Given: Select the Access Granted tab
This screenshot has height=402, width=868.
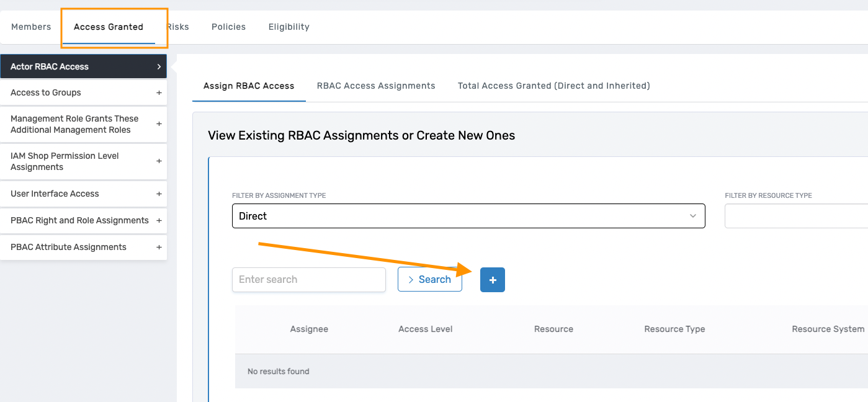Looking at the screenshot, I should click(109, 27).
